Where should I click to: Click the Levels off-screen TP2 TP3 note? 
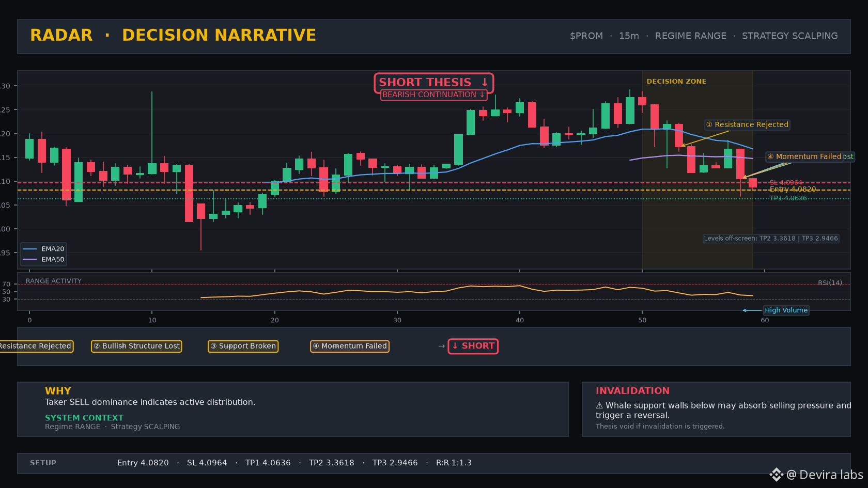click(771, 238)
